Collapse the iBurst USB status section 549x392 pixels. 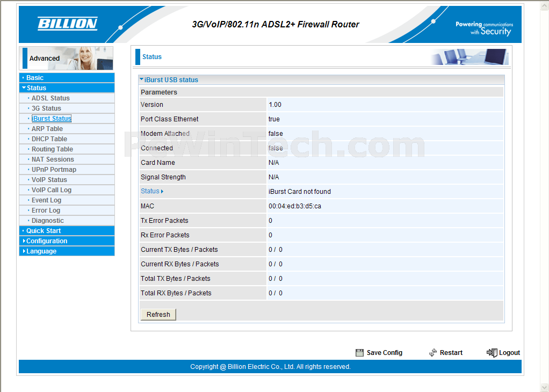click(141, 79)
